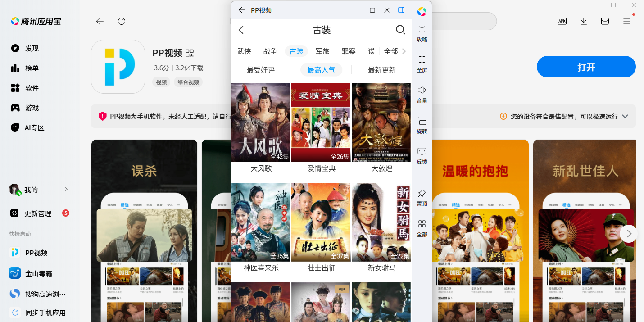Image resolution: width=644 pixels, height=322 pixels.
Task: Click the 新女驸马 title text
Action: [382, 268]
